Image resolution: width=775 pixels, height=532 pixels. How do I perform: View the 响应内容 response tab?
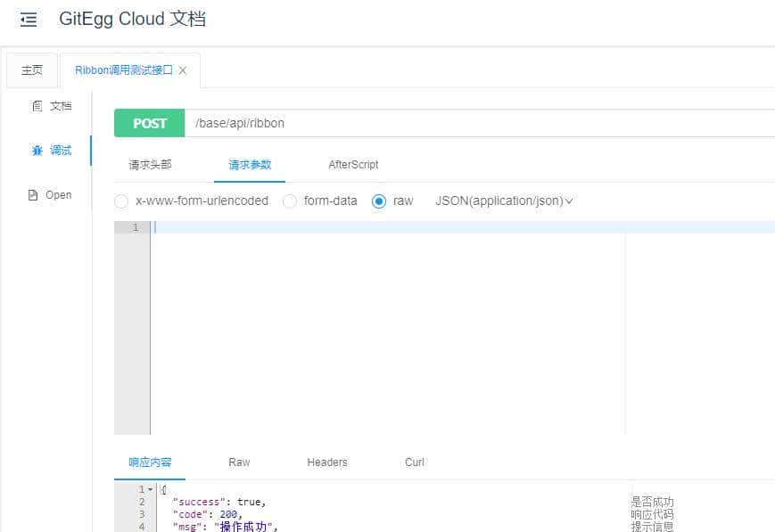coord(150,462)
